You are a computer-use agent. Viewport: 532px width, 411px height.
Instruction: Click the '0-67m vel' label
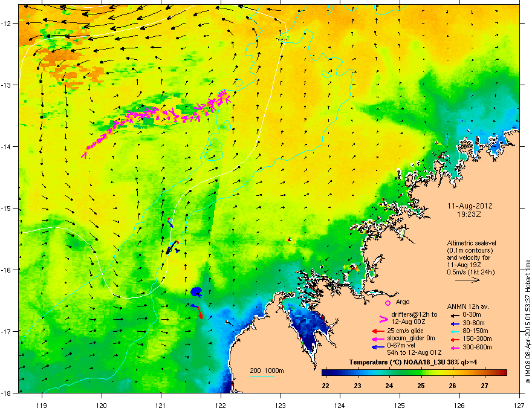[x=401, y=346]
